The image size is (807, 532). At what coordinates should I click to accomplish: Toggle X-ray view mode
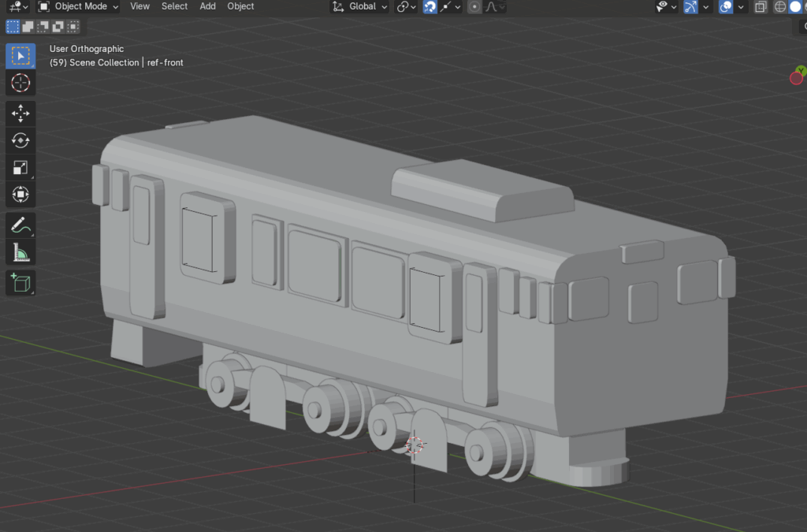tap(760, 6)
